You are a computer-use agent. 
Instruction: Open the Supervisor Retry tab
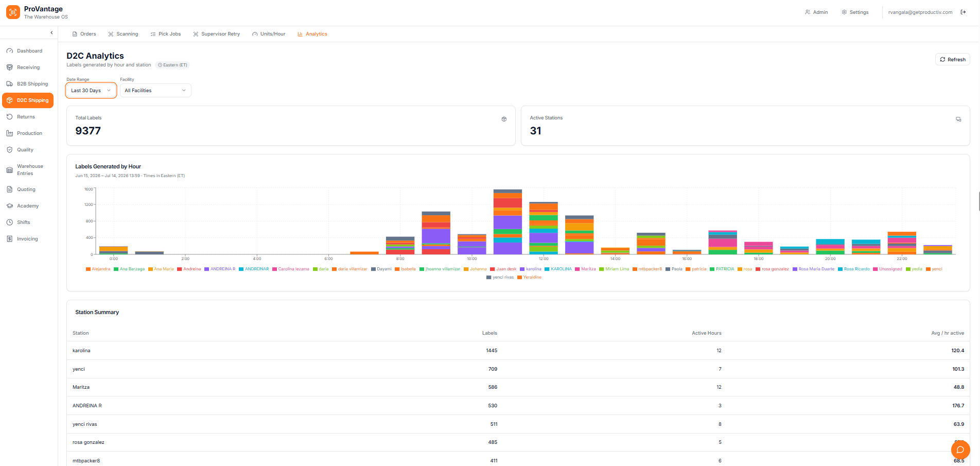(216, 34)
